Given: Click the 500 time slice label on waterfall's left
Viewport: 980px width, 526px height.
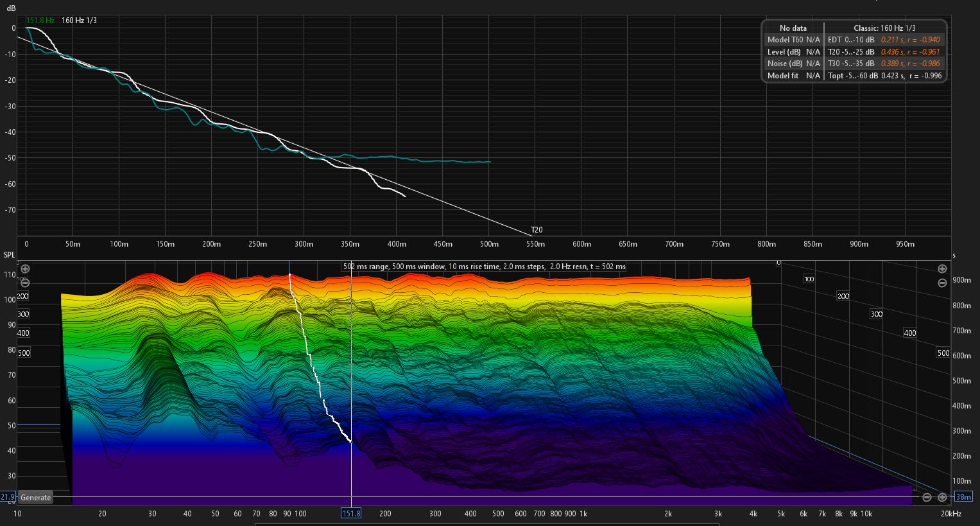Looking at the screenshot, I should coord(24,353).
